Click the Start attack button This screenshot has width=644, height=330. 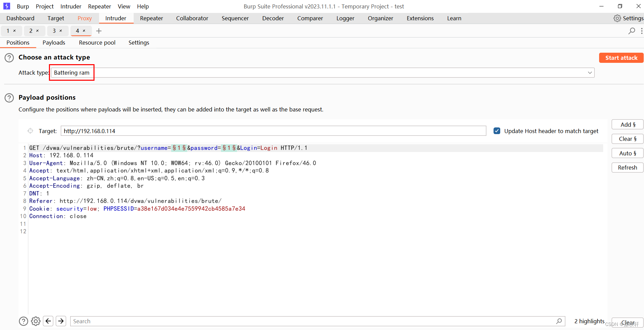pos(621,58)
